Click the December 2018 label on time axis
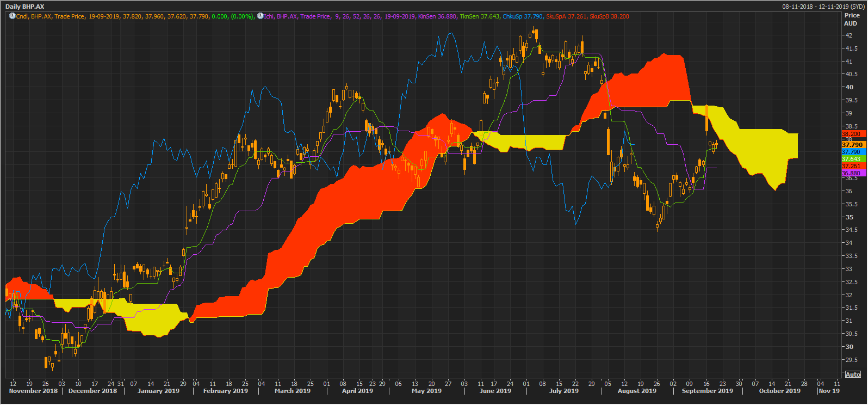Viewport: 868px width, 405px height. 92,391
